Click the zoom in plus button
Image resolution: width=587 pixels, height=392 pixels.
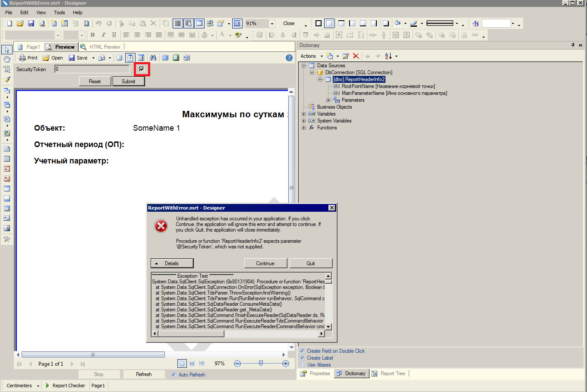pos(286,364)
